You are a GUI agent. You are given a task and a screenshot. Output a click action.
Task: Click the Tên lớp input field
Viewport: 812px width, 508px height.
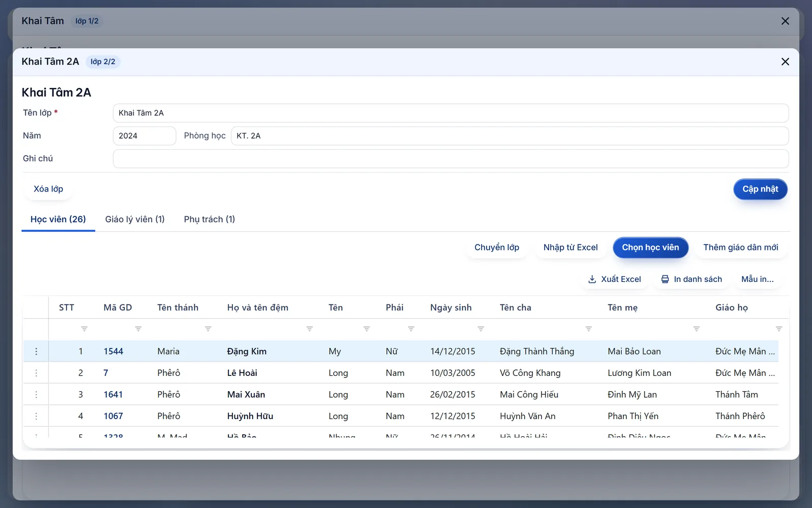point(451,113)
